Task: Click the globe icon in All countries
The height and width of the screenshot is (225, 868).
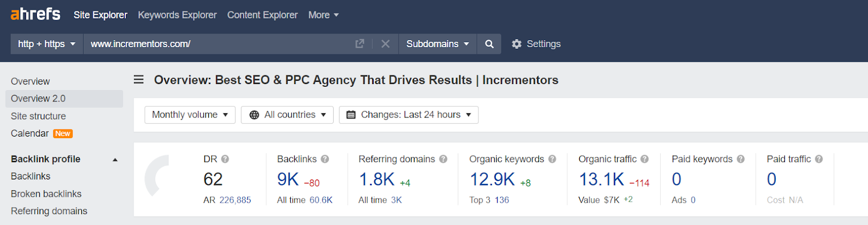Action: 254,115
